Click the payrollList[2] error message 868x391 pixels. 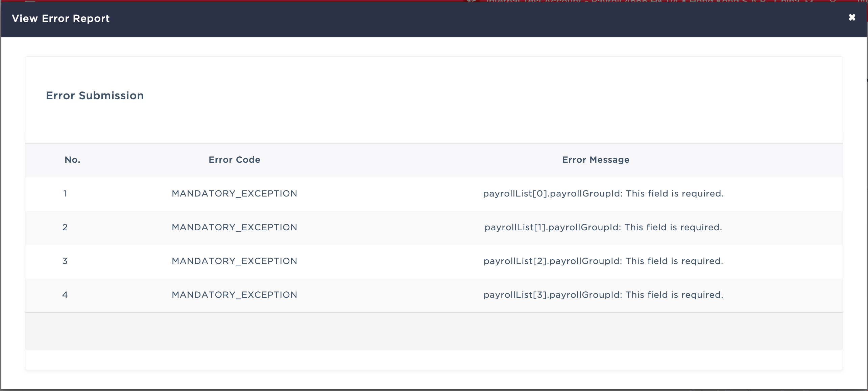point(603,261)
